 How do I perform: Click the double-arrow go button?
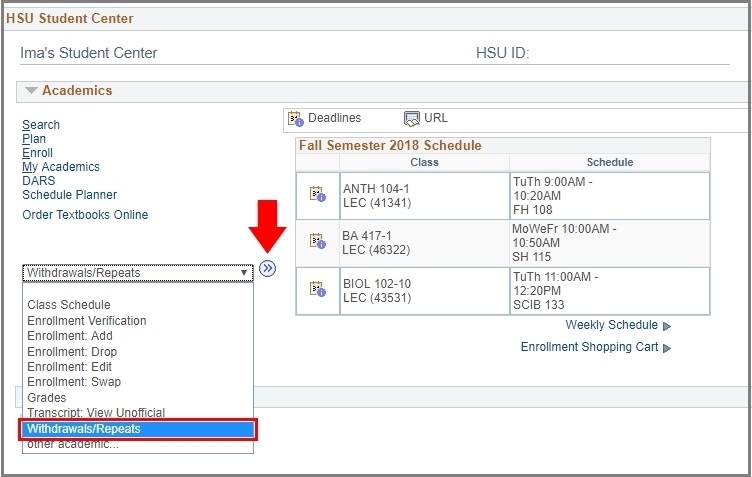point(267,269)
